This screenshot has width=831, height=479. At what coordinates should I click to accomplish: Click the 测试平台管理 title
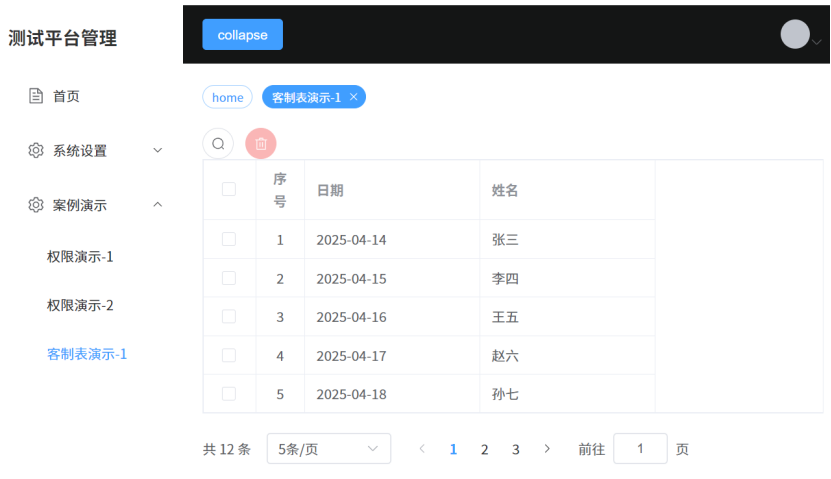pos(63,38)
